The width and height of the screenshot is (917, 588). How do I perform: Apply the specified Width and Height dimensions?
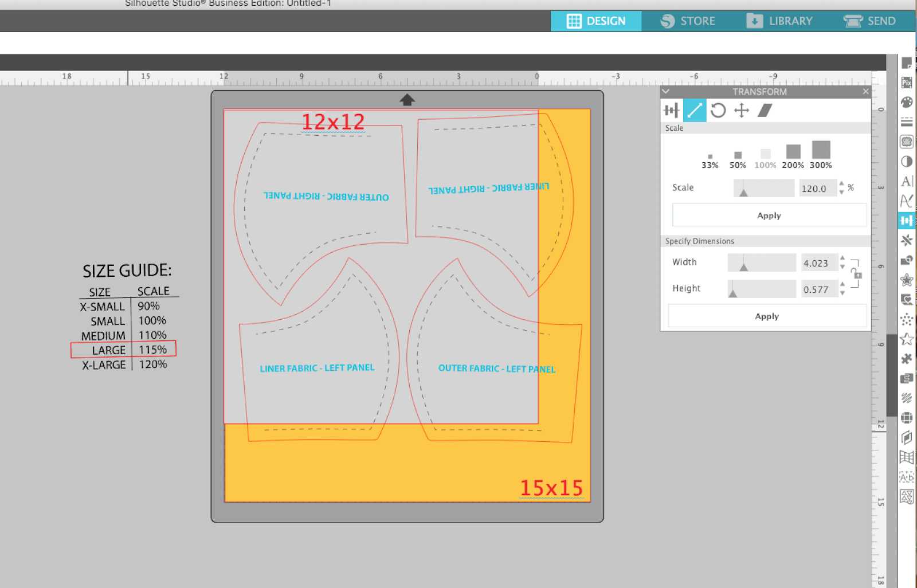(x=767, y=316)
